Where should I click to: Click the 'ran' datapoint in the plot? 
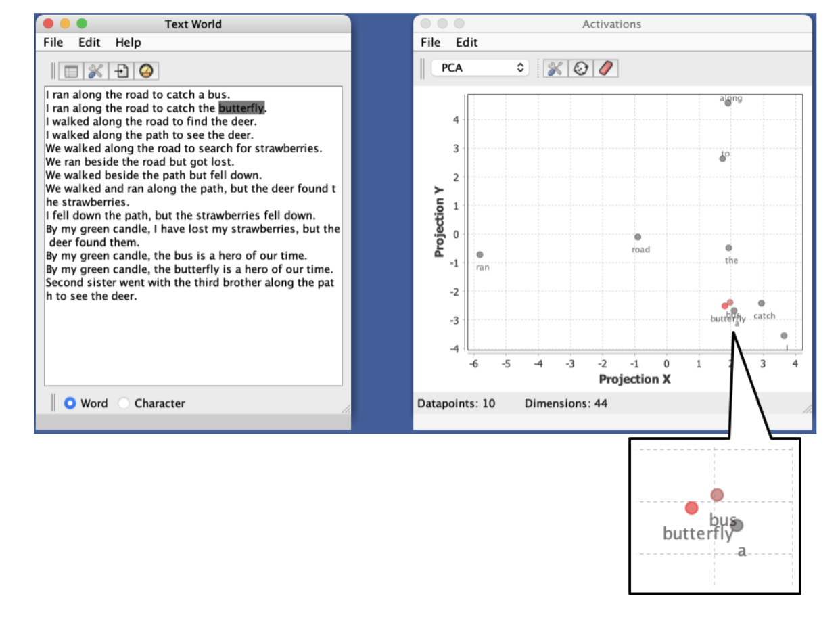click(480, 255)
